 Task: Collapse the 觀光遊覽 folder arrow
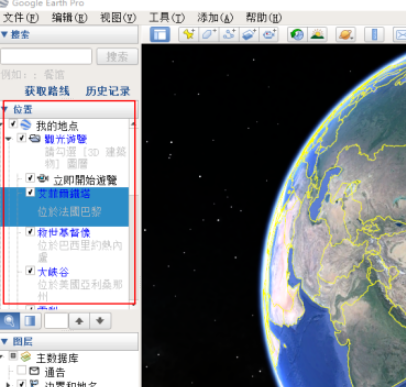[9, 139]
